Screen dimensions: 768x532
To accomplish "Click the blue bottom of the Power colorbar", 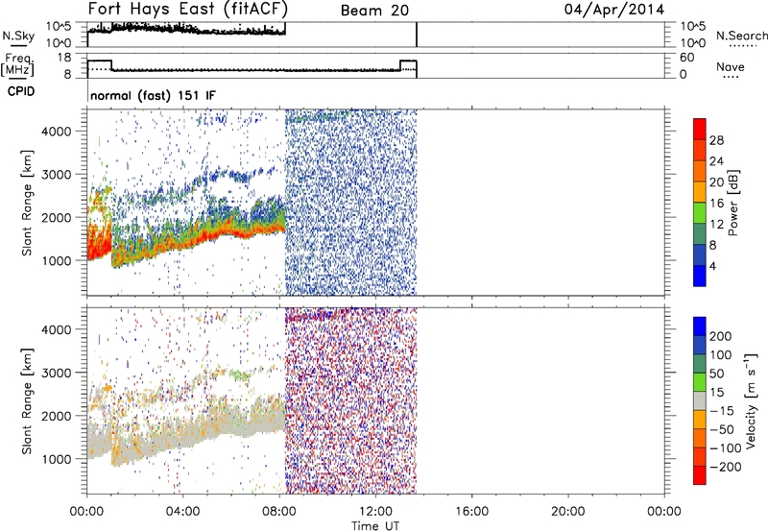I will [700, 276].
